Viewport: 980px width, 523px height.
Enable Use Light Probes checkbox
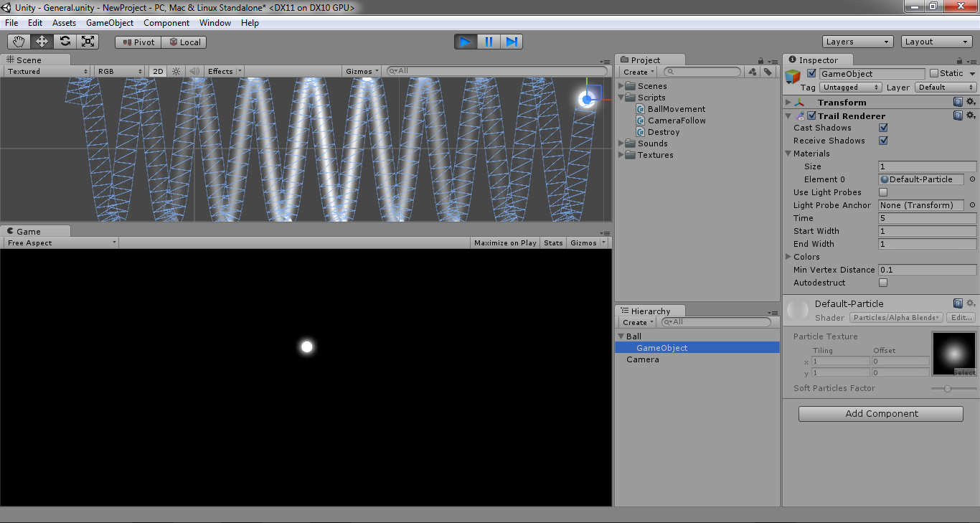tap(883, 192)
